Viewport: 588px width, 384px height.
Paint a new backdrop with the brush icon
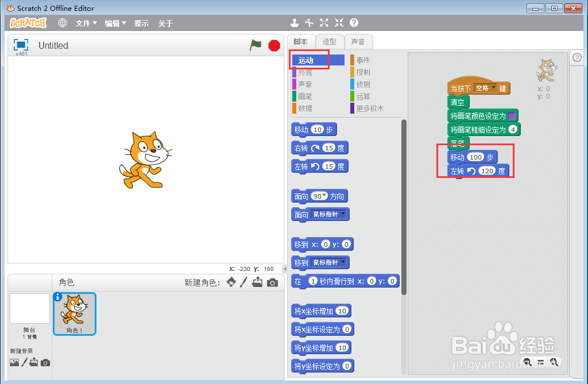tap(24, 363)
